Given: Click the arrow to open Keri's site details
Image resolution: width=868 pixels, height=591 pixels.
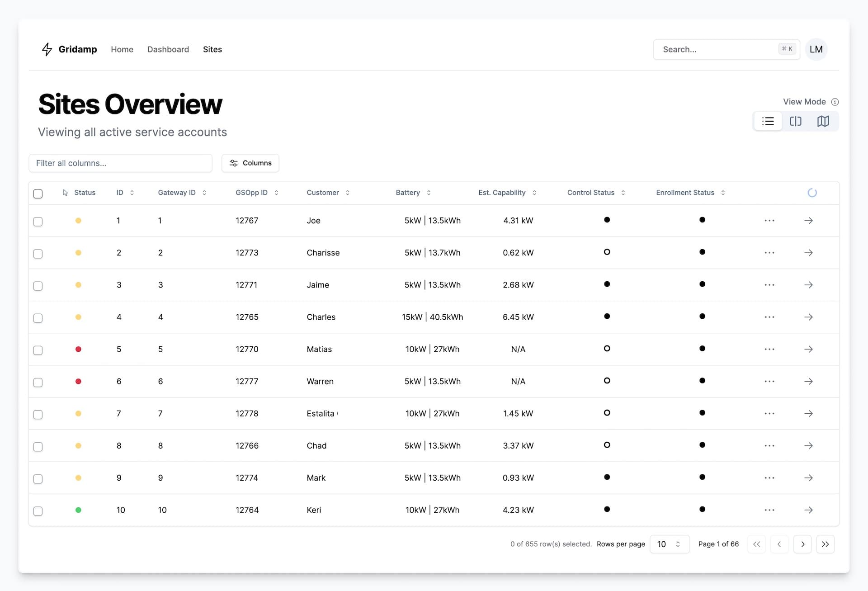Looking at the screenshot, I should [x=809, y=510].
